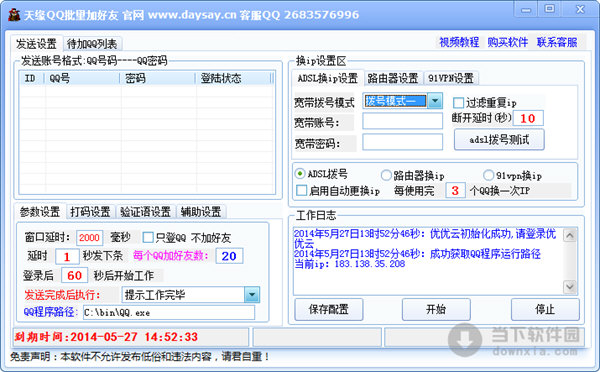The image size is (600, 372).
Task: Maximize the window
Action: (x=549, y=9)
